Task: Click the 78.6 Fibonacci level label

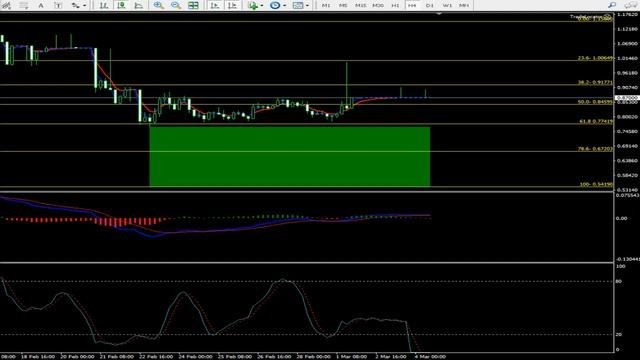Action: pos(595,149)
